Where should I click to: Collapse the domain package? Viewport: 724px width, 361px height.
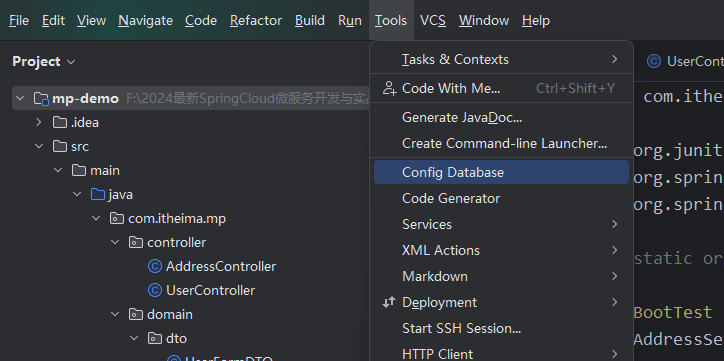tap(115, 314)
